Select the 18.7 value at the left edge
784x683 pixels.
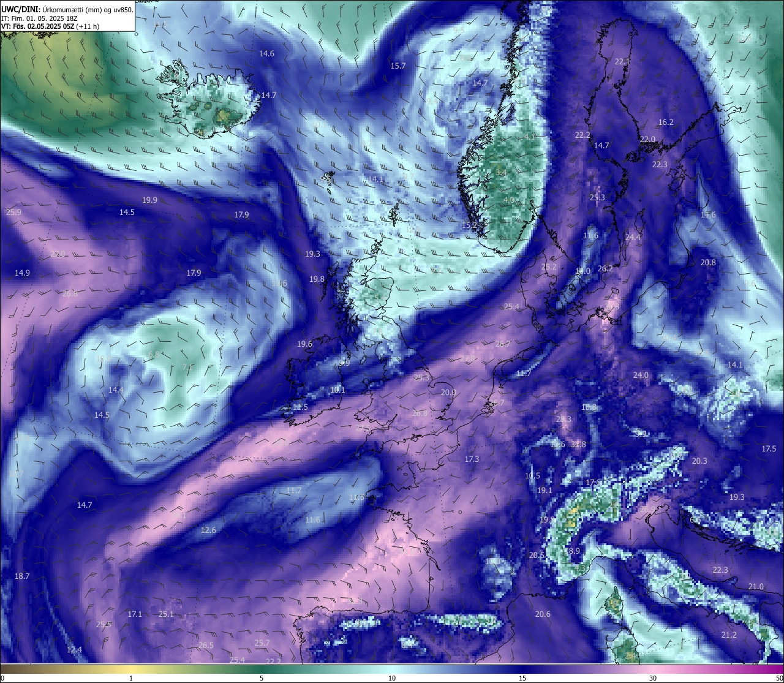click(22, 576)
